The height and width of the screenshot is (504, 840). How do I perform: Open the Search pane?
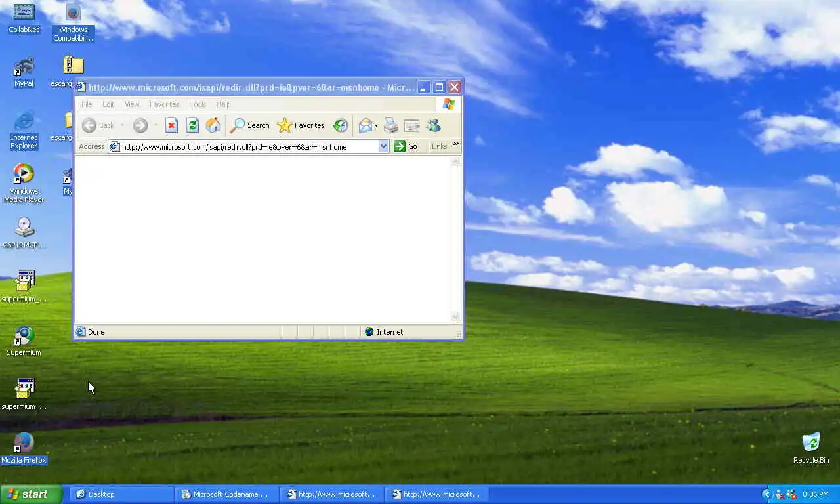(x=249, y=125)
